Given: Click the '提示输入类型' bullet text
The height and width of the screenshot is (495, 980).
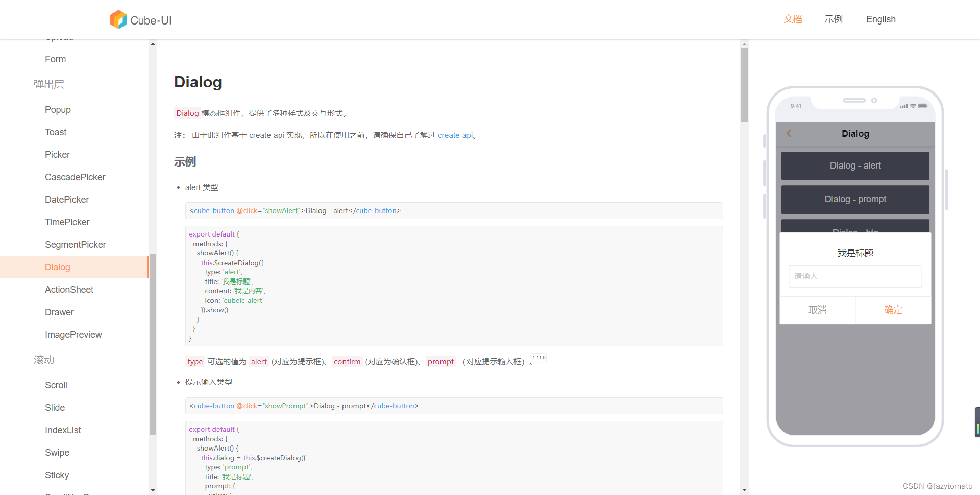Looking at the screenshot, I should pyautogui.click(x=209, y=382).
